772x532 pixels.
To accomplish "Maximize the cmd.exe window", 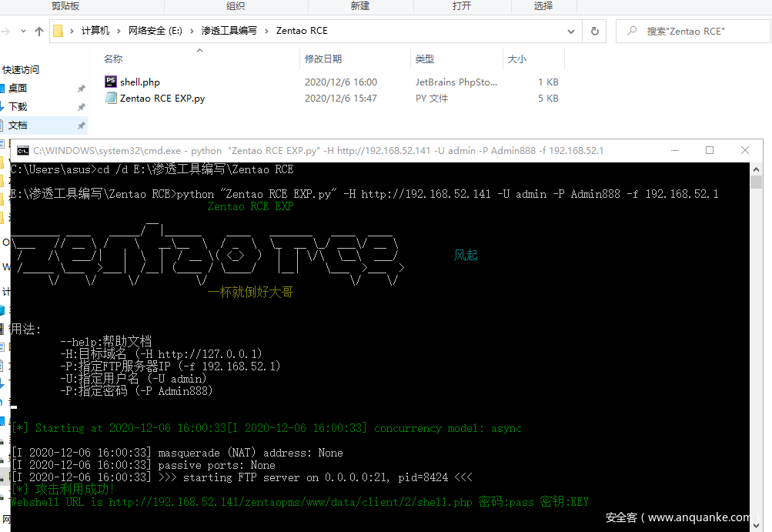I will click(x=710, y=150).
